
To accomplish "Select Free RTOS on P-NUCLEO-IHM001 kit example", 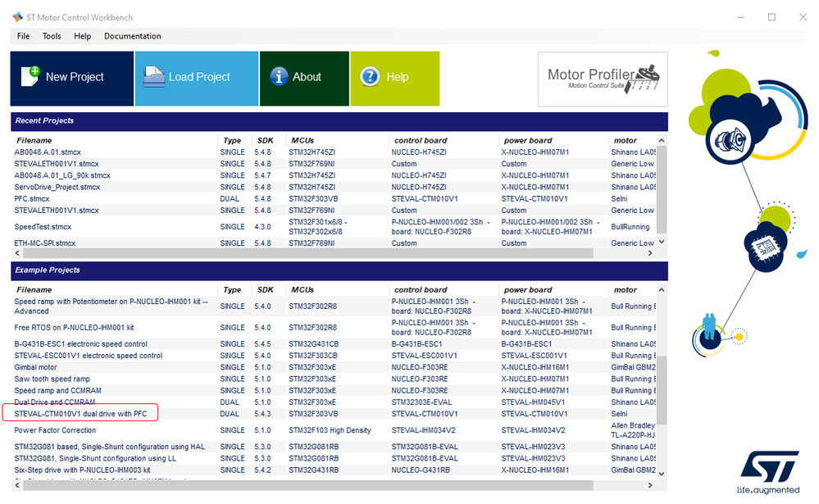I will 74,328.
